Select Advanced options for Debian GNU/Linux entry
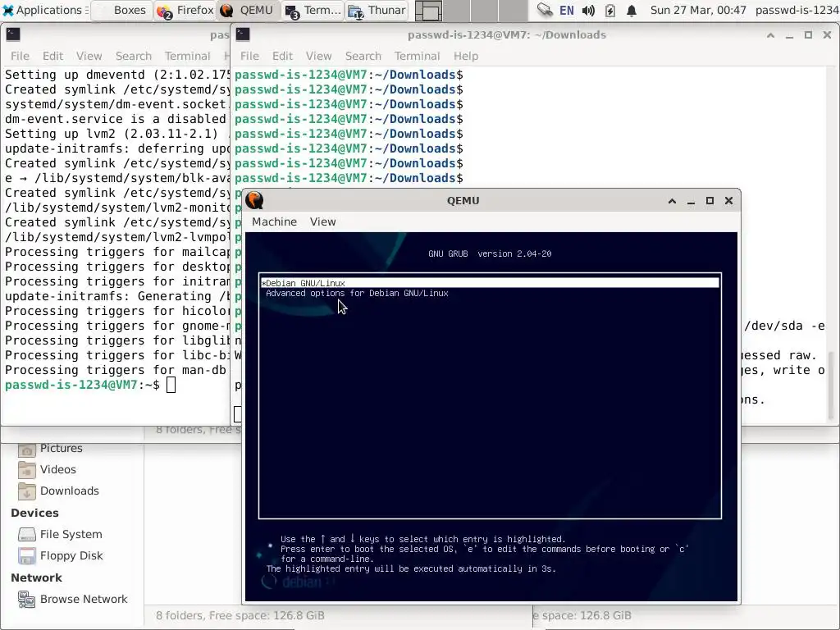This screenshot has height=630, width=840. [357, 293]
